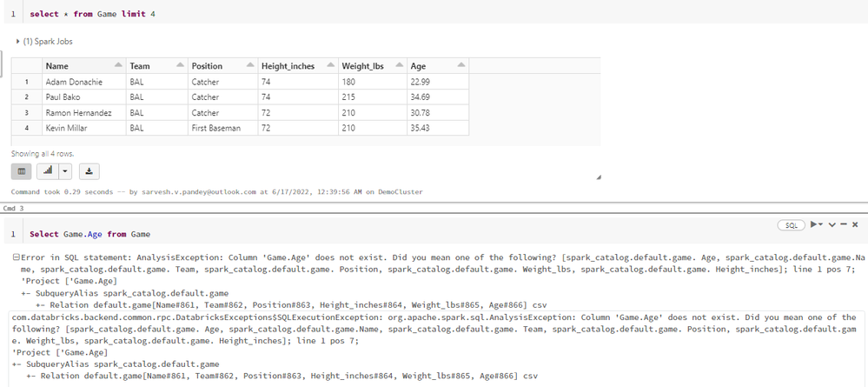The height and width of the screenshot is (387, 868).
Task: Run the Cmd 3 cell
Action: coord(815,224)
